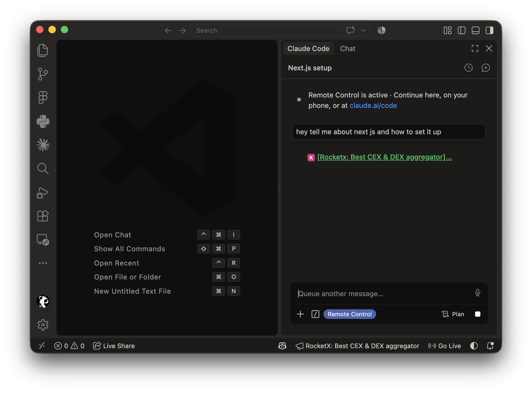
Task: Open the Source Control view
Action: tap(43, 74)
